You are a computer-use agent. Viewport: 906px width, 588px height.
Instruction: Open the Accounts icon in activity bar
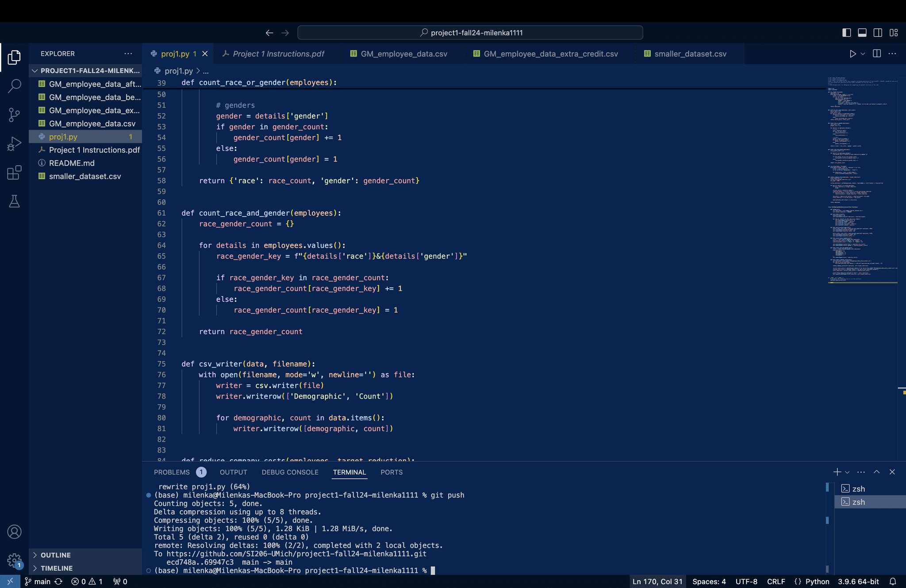(14, 531)
